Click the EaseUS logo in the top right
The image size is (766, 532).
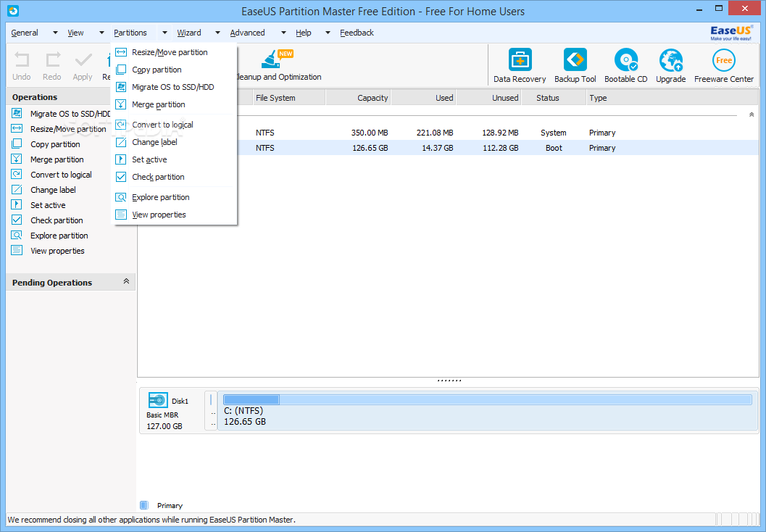[x=731, y=33]
